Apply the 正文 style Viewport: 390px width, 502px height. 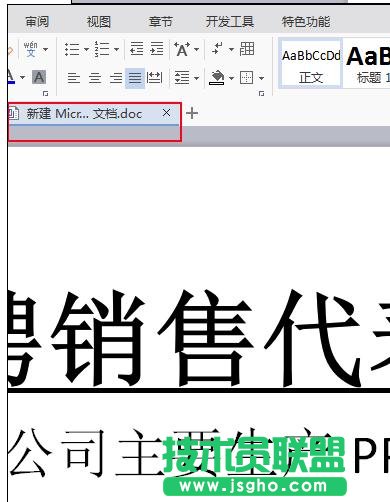coord(311,64)
